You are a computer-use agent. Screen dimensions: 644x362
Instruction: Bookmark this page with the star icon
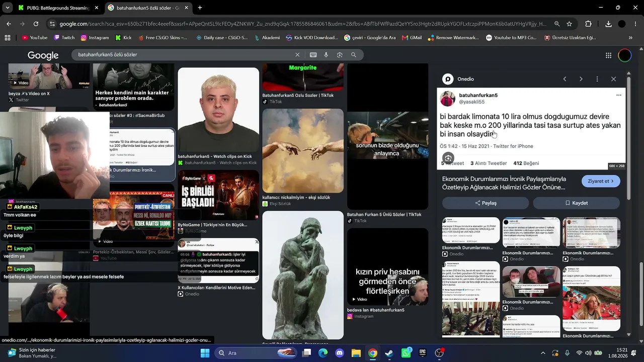click(569, 24)
